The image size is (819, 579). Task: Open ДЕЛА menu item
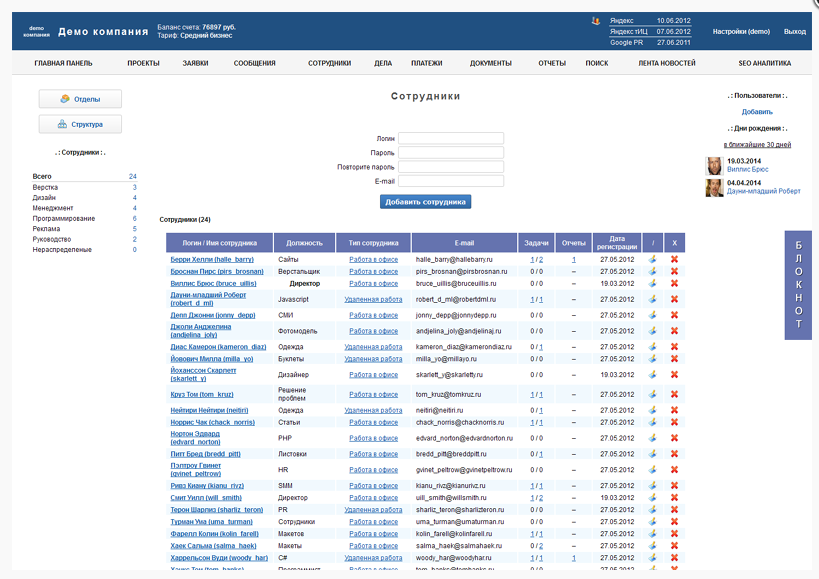(383, 63)
